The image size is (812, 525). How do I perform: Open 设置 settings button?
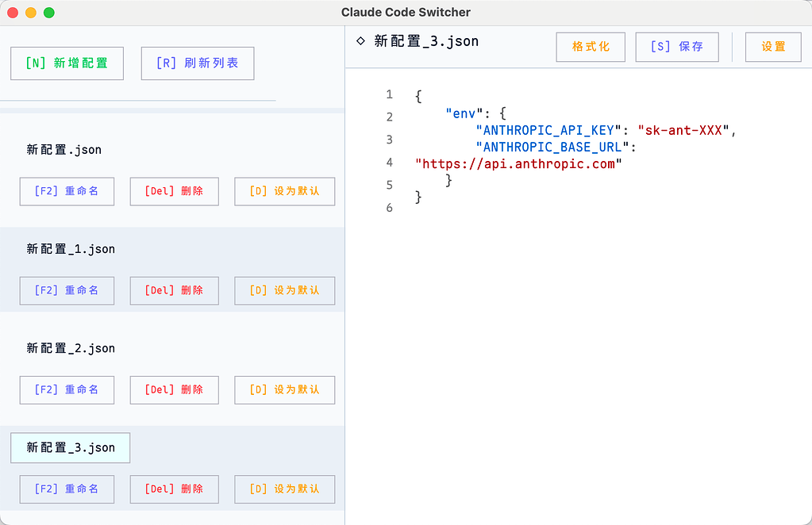coord(773,47)
